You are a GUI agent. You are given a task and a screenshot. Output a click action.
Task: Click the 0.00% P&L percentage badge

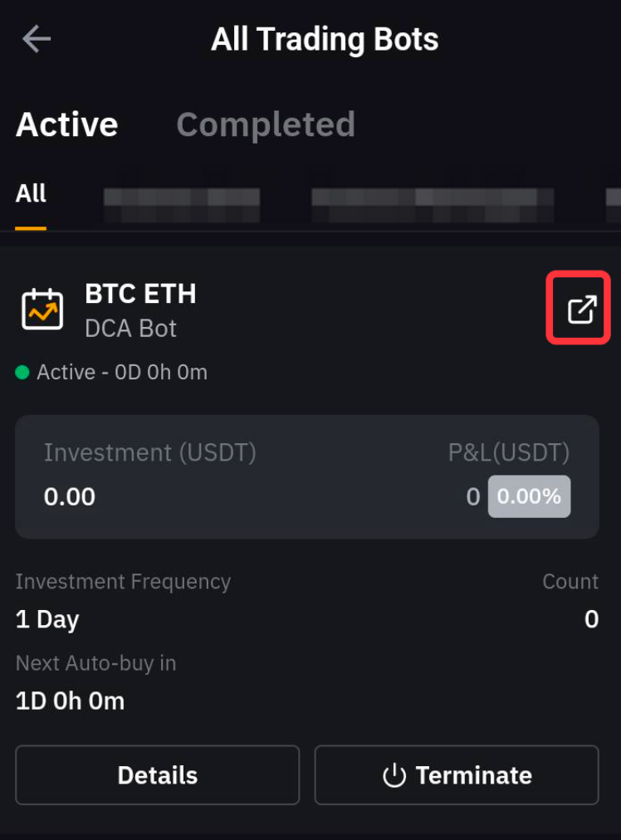click(529, 496)
